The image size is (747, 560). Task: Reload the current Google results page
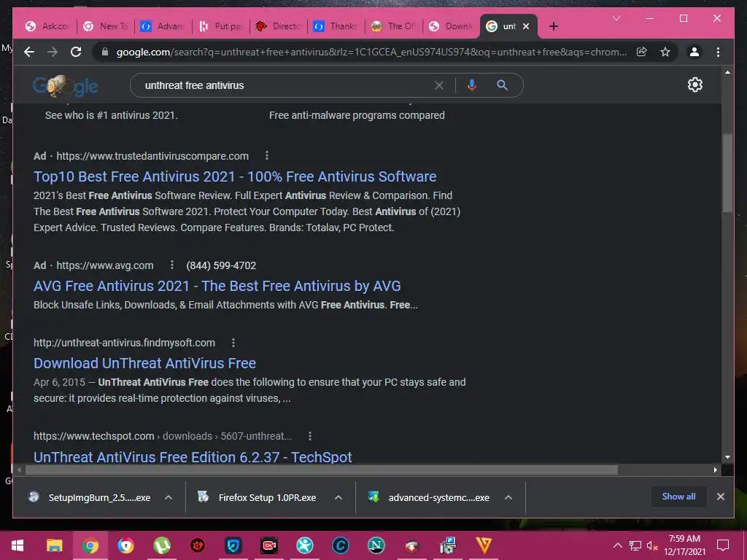pyautogui.click(x=76, y=52)
